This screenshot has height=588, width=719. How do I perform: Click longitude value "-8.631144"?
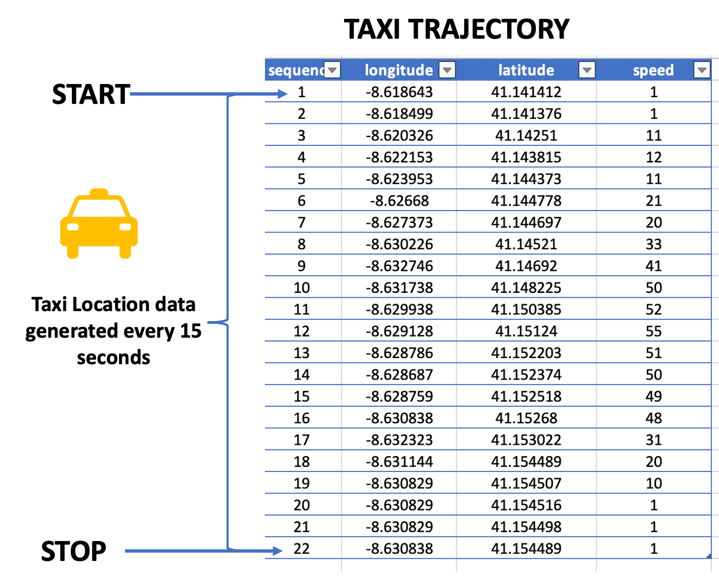[399, 461]
